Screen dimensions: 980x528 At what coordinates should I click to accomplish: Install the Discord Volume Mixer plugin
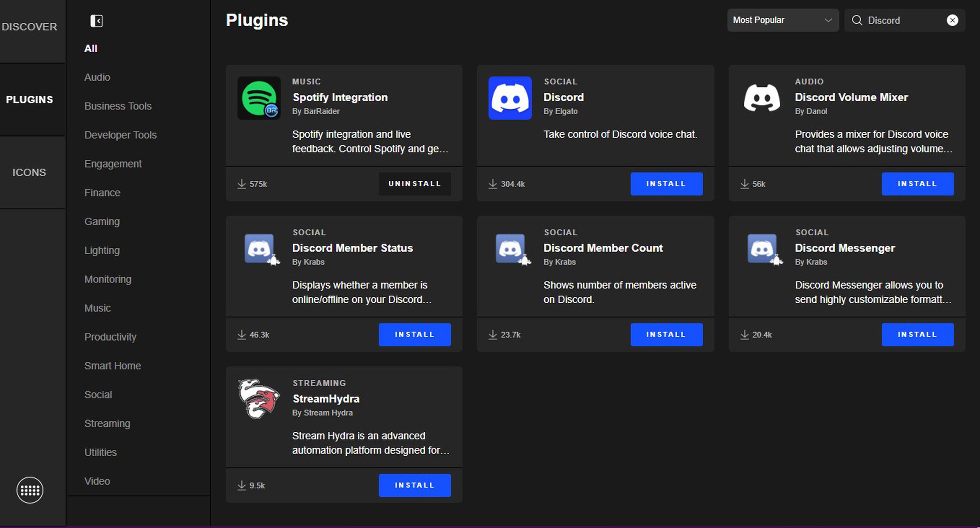pos(918,184)
